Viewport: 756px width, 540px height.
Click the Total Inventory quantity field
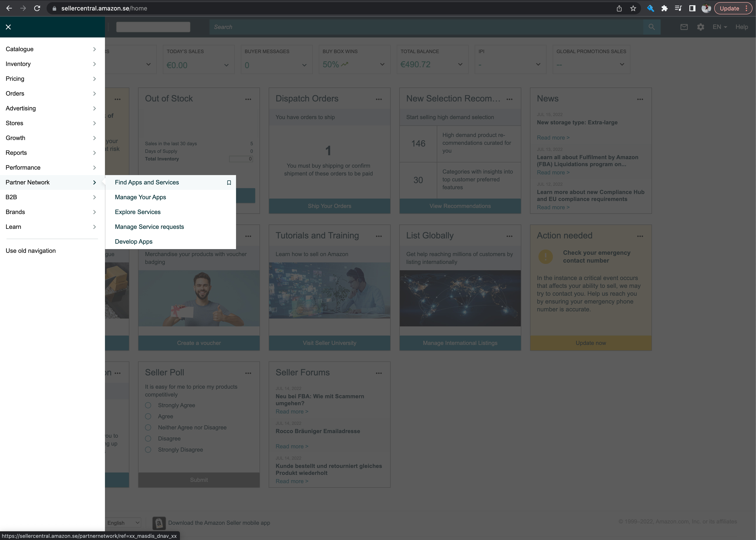pyautogui.click(x=241, y=159)
